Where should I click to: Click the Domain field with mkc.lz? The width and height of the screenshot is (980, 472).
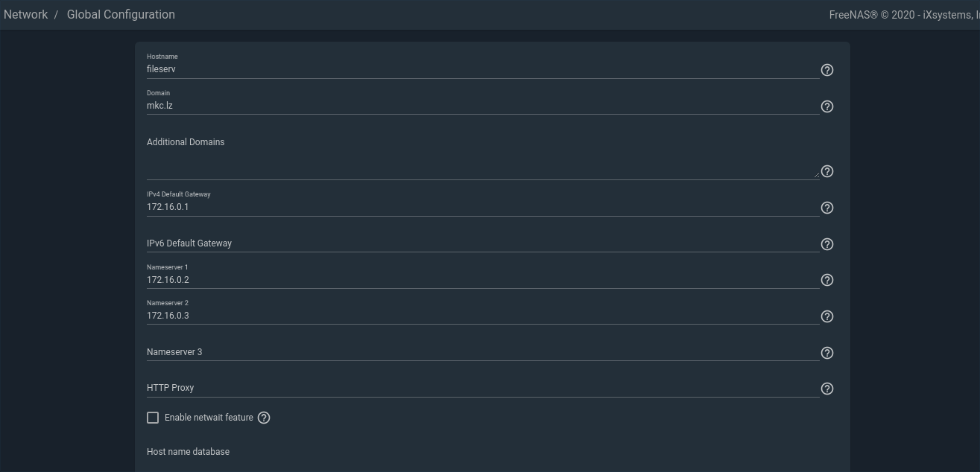[x=482, y=105]
